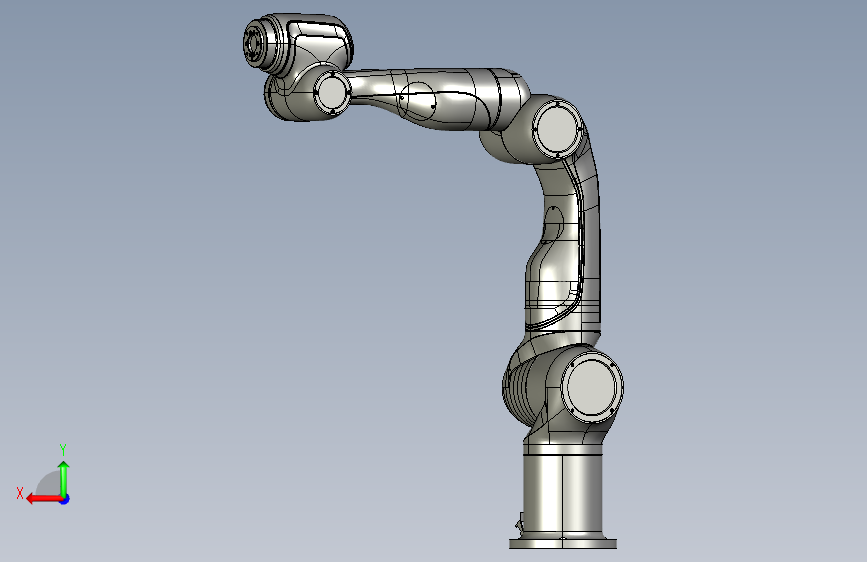The width and height of the screenshot is (867, 562).
Task: Select the flat mounting flange under the robot base
Action: (x=563, y=543)
